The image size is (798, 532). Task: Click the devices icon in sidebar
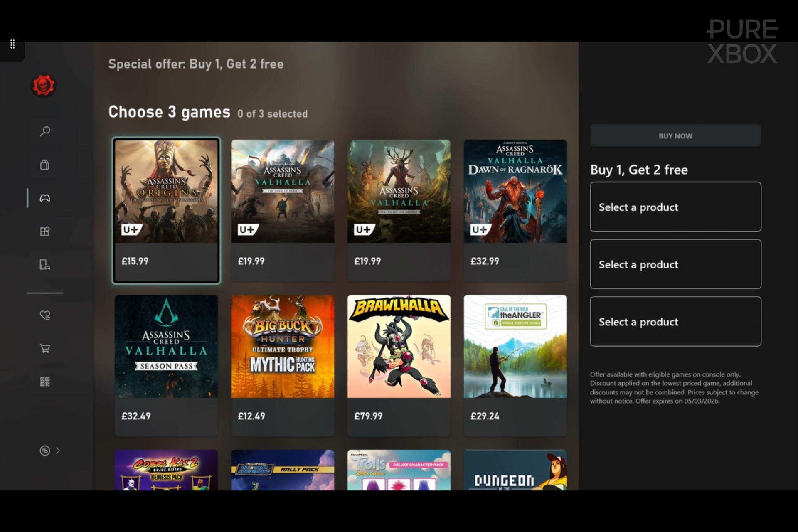pos(45,264)
